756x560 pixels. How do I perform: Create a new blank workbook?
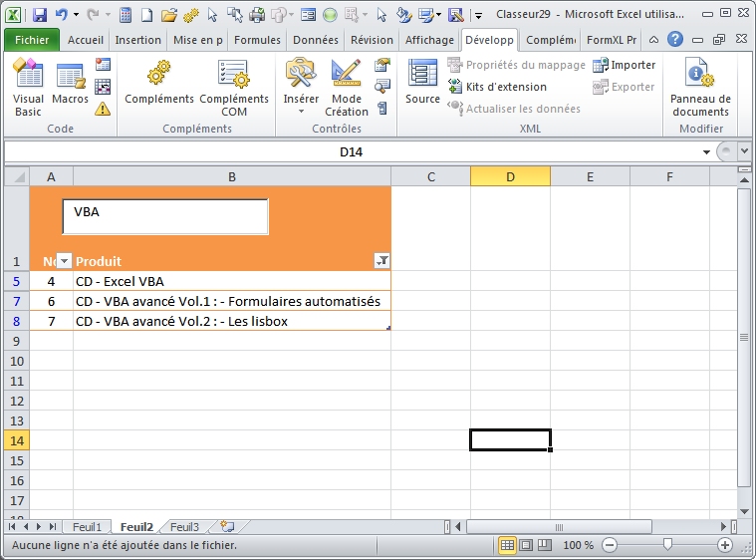pos(146,15)
